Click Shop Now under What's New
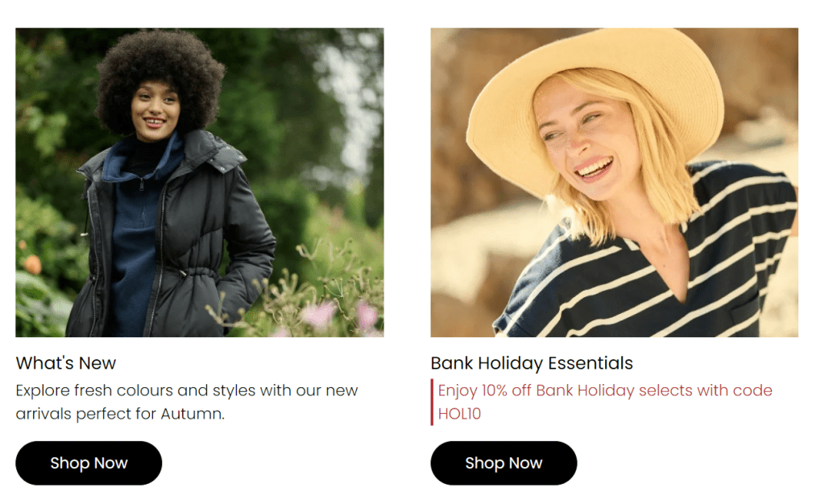Image resolution: width=825 pixels, height=504 pixels. click(89, 463)
